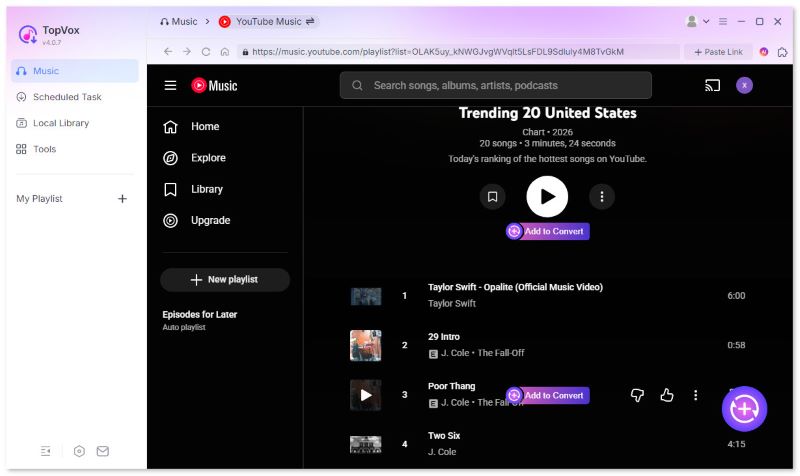Open the YouTube Music account avatar
The height and width of the screenshot is (476, 800).
click(x=744, y=85)
